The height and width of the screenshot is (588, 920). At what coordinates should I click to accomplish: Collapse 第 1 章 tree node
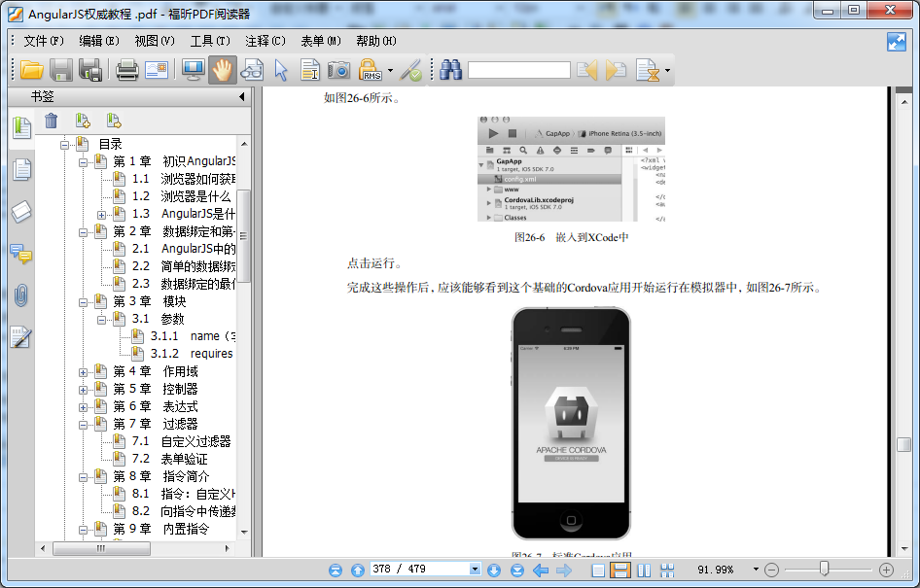coord(84,162)
